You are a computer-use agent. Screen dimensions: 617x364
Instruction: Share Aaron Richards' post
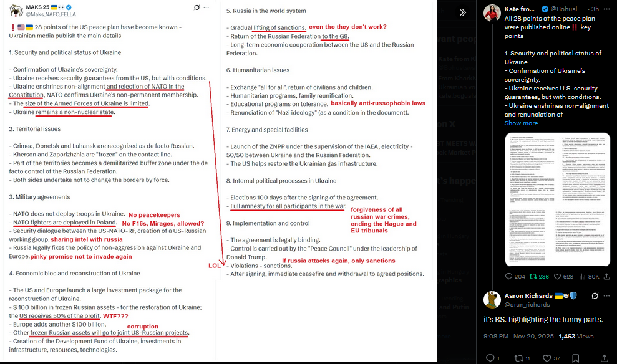pos(604,358)
